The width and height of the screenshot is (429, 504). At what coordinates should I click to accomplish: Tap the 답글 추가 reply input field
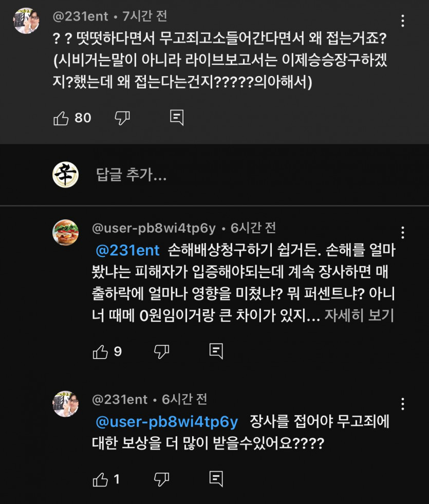132,175
